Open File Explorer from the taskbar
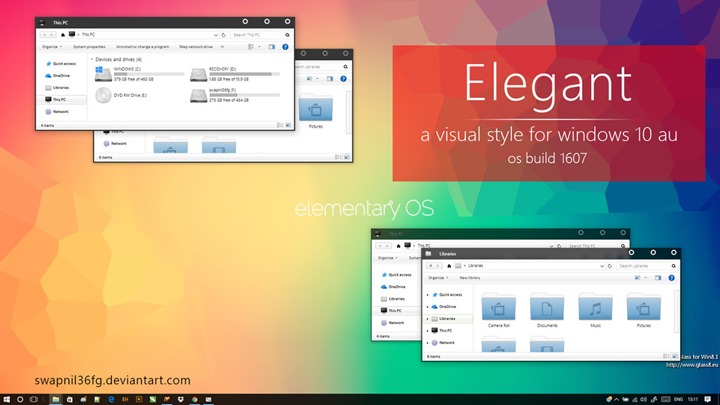 coord(56,399)
